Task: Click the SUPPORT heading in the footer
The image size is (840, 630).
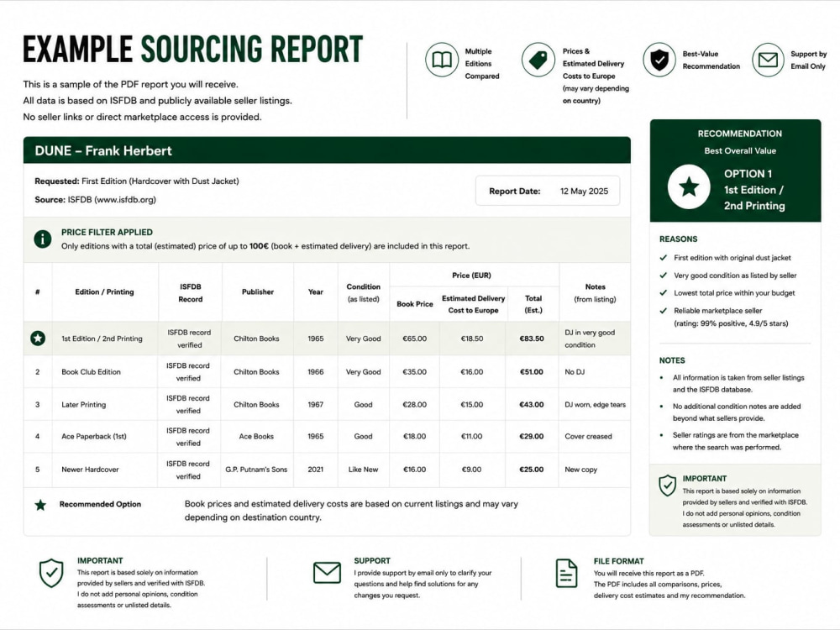Action: pos(372,561)
